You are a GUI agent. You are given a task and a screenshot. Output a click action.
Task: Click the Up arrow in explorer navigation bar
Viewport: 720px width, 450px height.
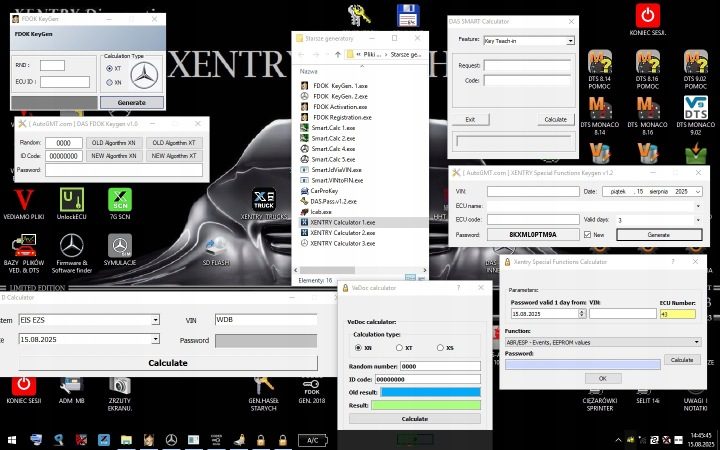point(338,54)
